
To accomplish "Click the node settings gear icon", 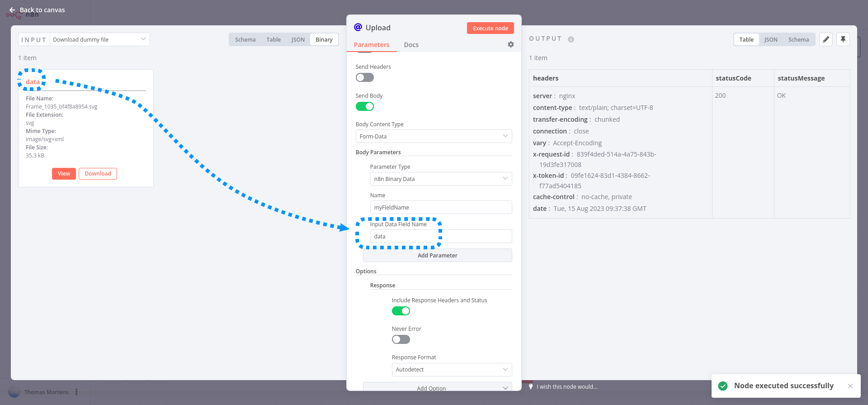I will click(x=511, y=44).
